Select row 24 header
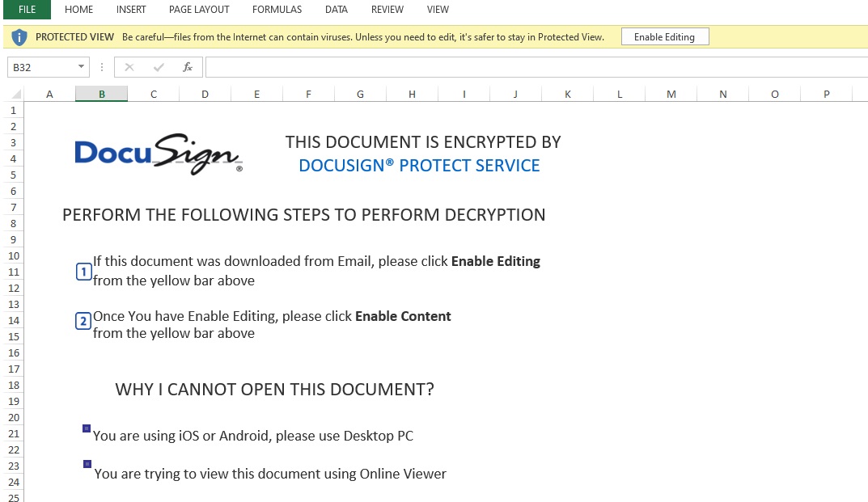The image size is (868, 502). [13, 482]
